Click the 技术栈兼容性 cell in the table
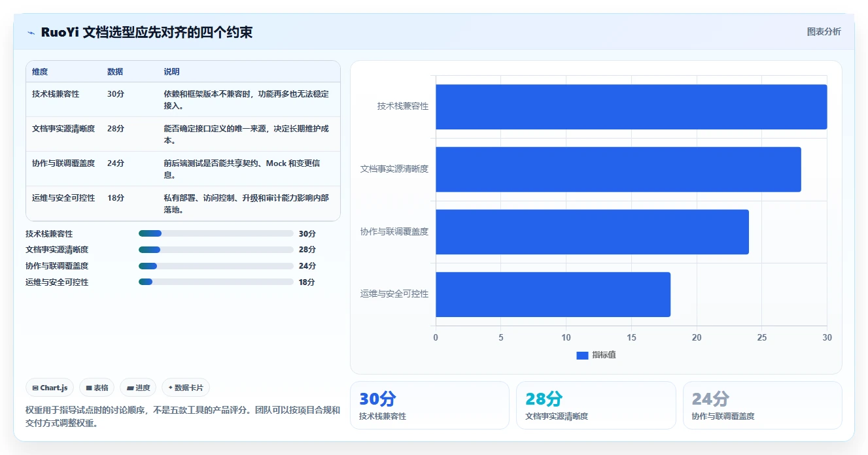The width and height of the screenshot is (868, 455). pos(56,94)
